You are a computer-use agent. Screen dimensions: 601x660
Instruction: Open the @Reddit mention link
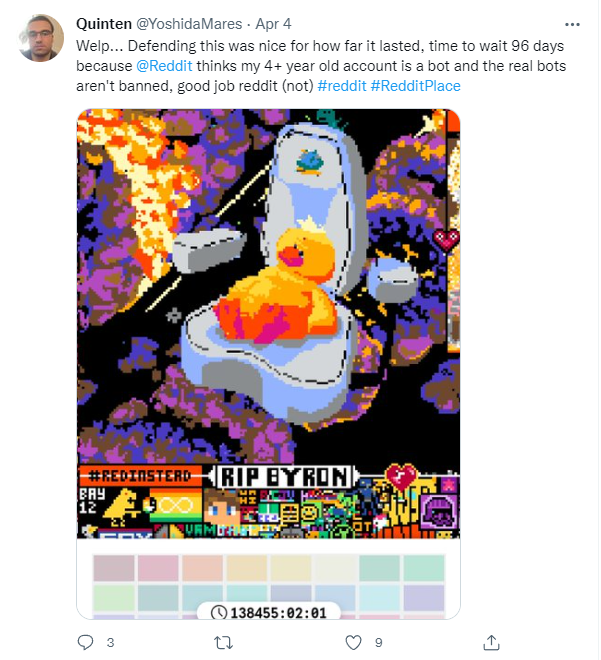(x=164, y=66)
